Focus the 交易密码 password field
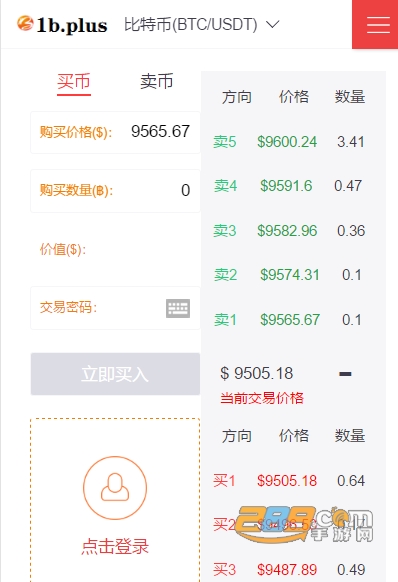The height and width of the screenshot is (582, 398). pyautogui.click(x=115, y=308)
